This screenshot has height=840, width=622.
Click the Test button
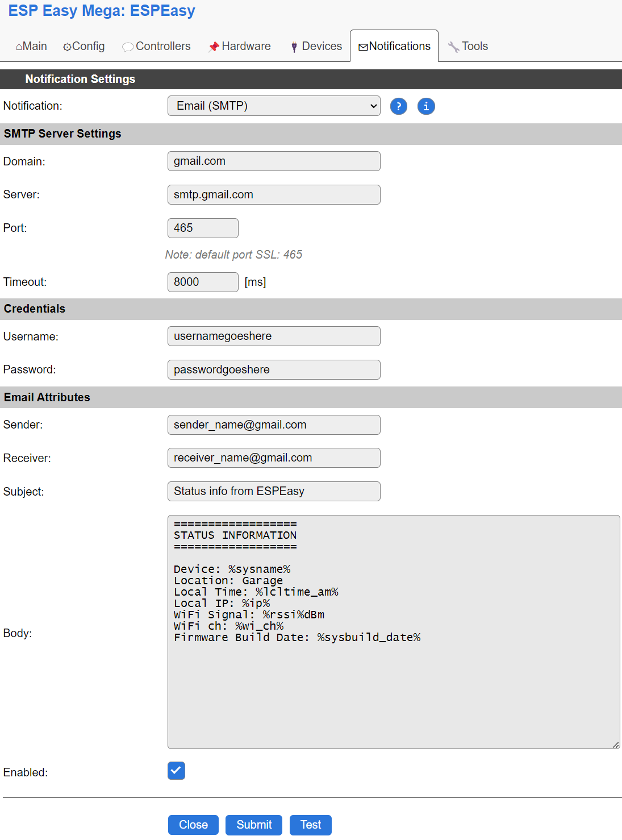coord(311,825)
